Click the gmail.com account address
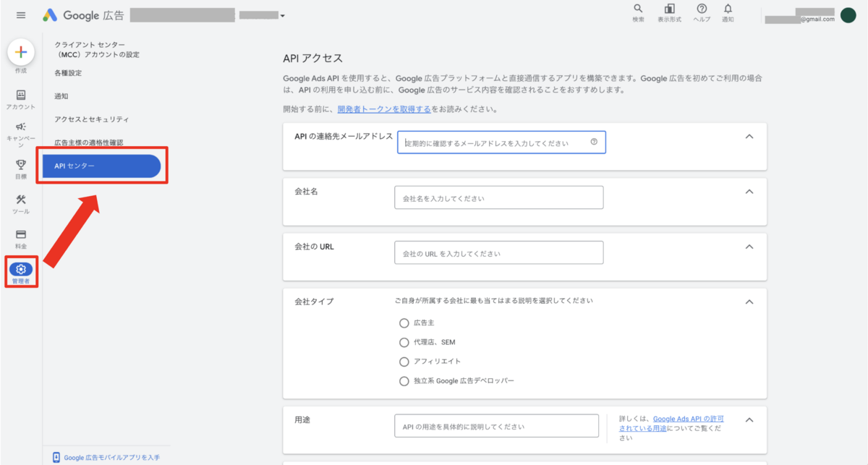The width and height of the screenshot is (868, 465). click(x=817, y=20)
